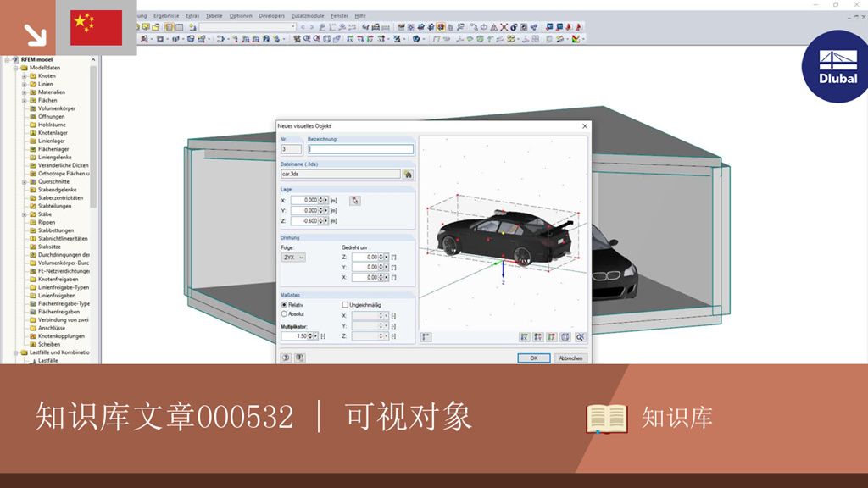Open the Hilfe menu
This screenshot has height=488, width=868.
coord(359,16)
